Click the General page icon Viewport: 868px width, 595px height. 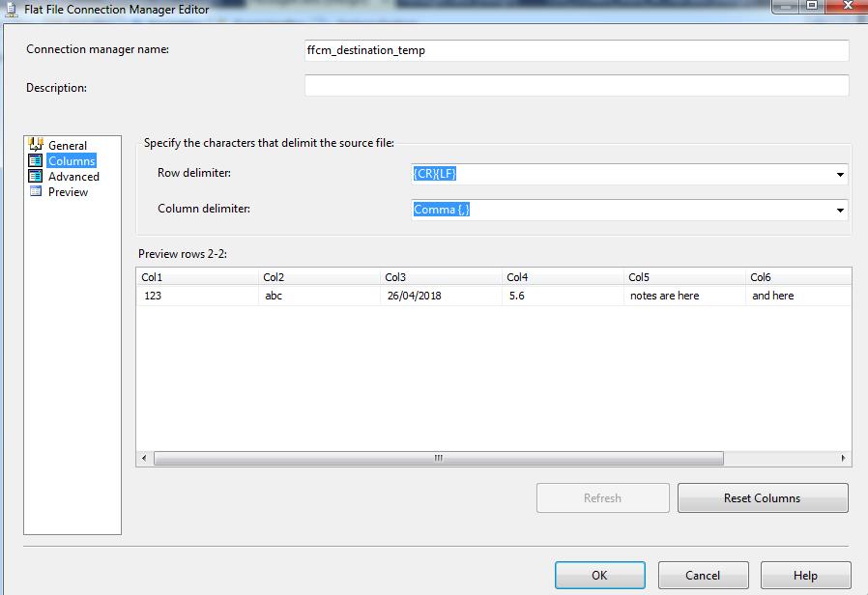point(36,144)
